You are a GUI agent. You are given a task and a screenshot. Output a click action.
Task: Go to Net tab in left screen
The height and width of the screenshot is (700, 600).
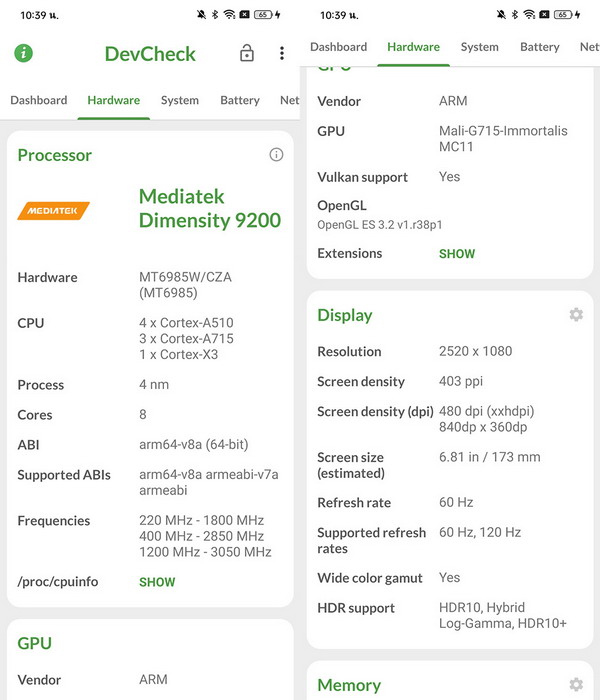289,100
